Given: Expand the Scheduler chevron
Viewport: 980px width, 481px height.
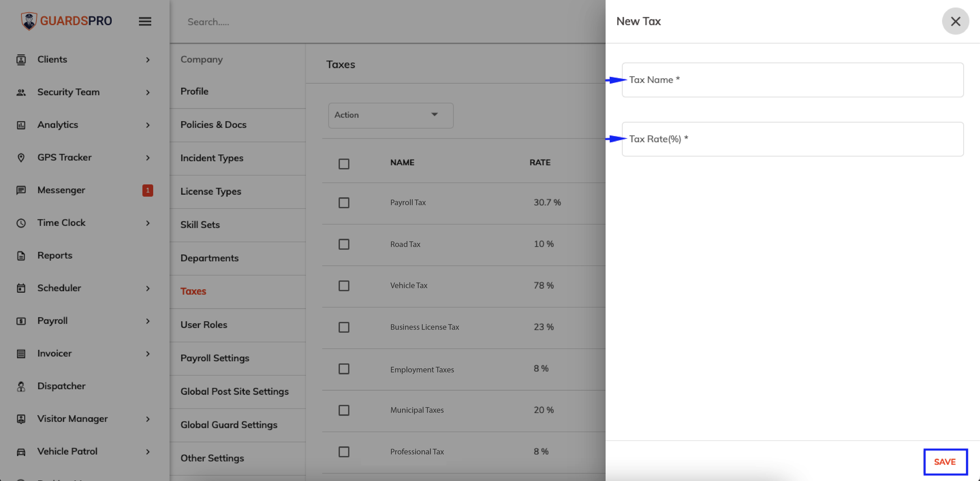Looking at the screenshot, I should (148, 288).
